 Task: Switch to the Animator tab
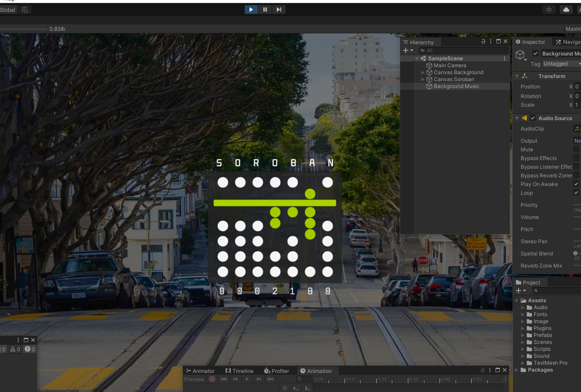[x=200, y=371]
